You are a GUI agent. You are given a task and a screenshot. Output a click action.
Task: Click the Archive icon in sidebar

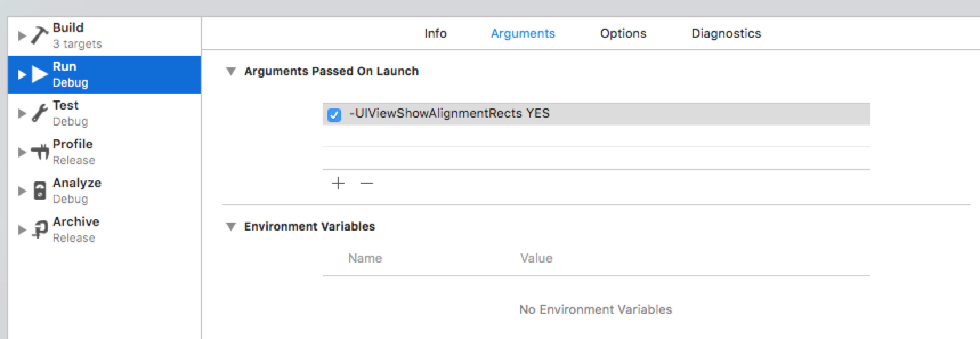pos(39,229)
